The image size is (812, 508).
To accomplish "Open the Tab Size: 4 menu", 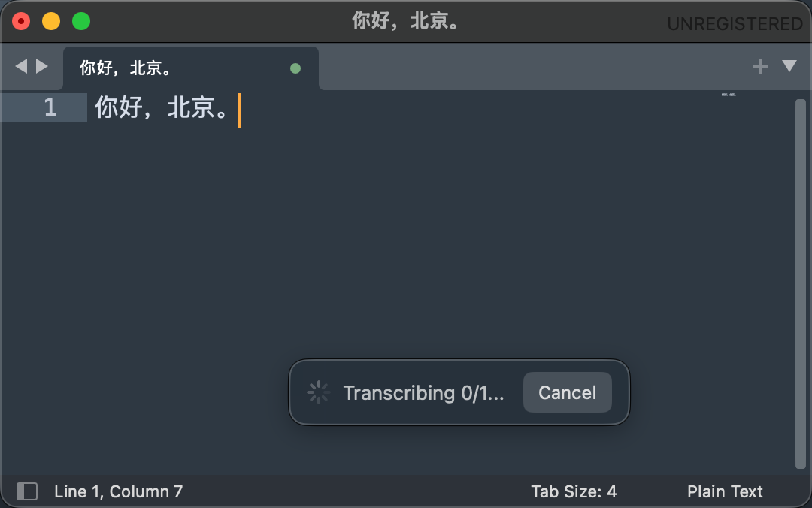I will point(574,491).
